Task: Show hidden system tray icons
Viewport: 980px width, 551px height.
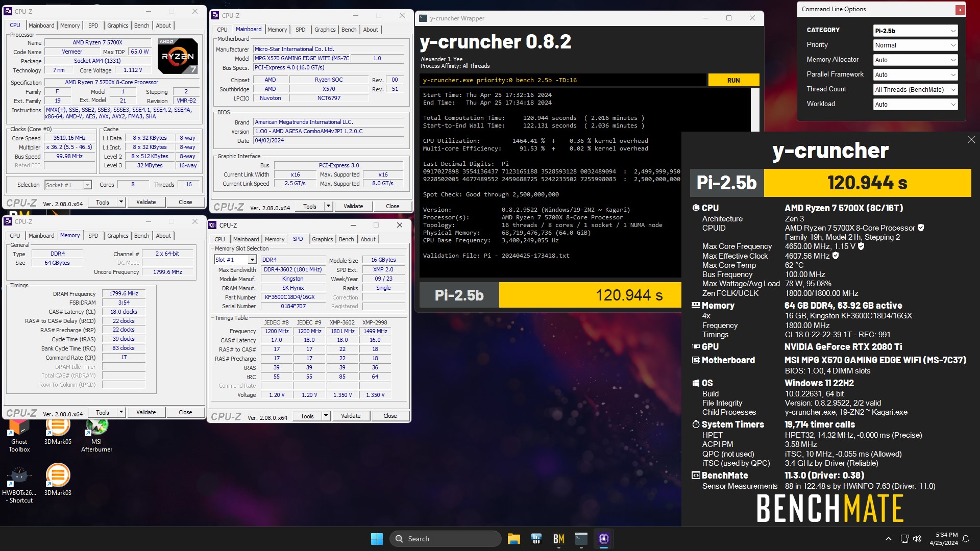Action: (888, 539)
